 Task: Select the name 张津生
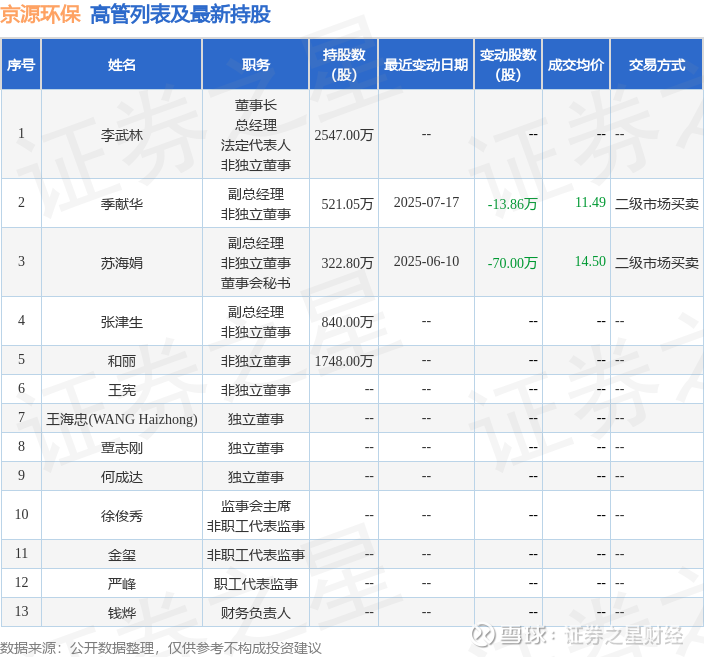pos(122,322)
